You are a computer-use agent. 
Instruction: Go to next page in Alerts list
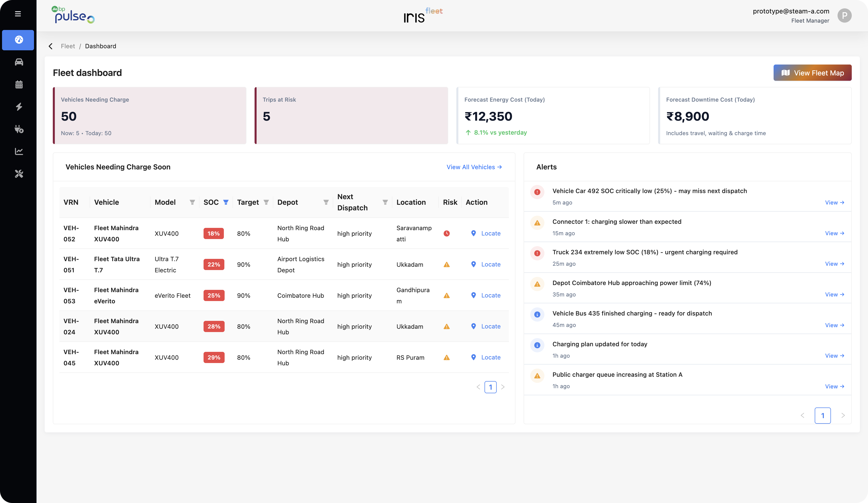(843, 415)
